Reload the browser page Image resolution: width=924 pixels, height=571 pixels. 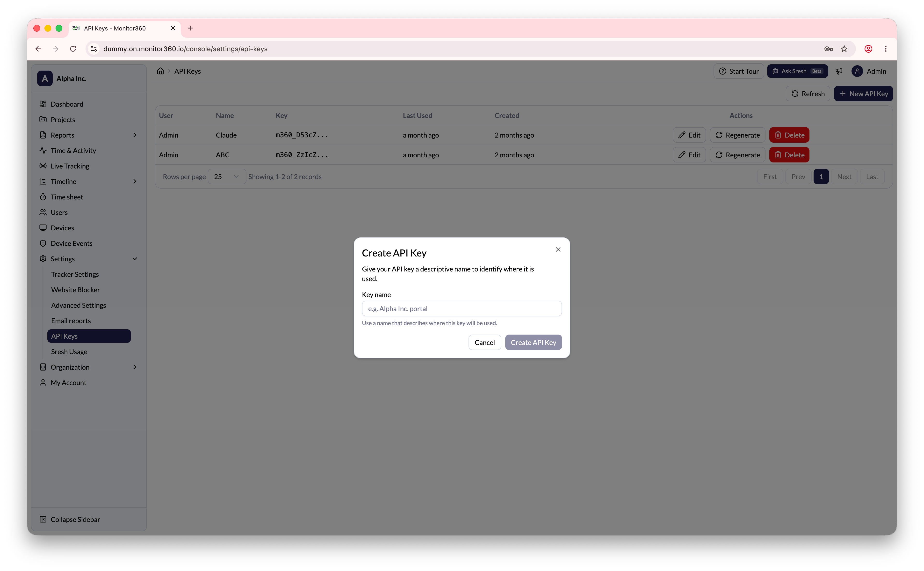click(73, 49)
